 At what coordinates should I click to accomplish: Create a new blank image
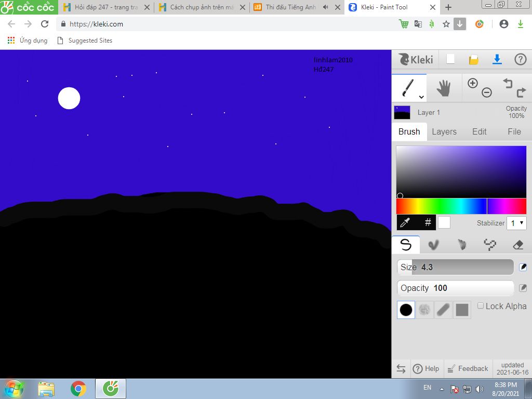click(x=450, y=59)
